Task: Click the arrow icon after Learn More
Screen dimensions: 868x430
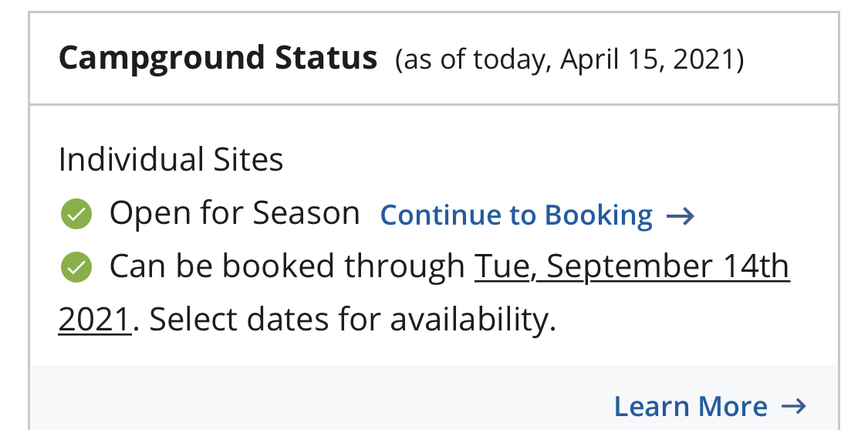Action: 793,406
